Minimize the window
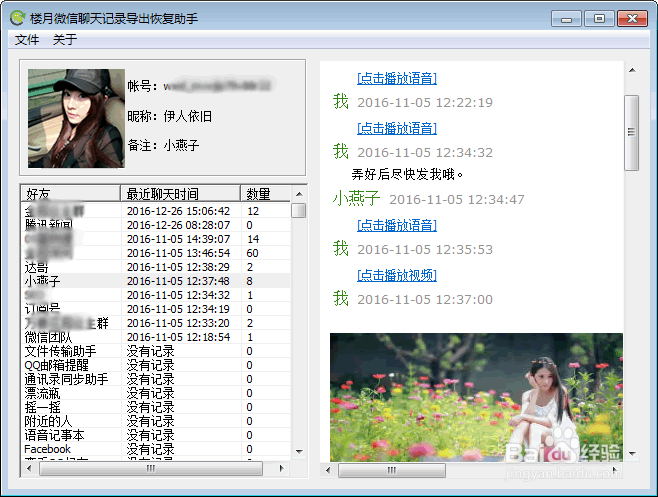Image resolution: width=658 pixels, height=497 pixels. pyautogui.click(x=566, y=19)
